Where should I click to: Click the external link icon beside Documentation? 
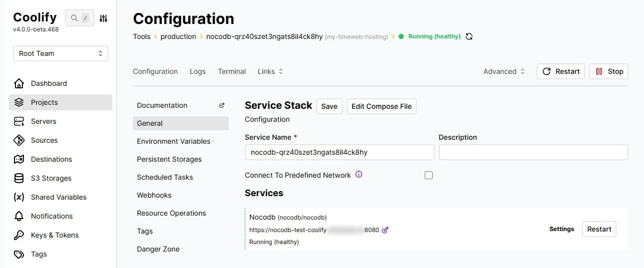[222, 105]
